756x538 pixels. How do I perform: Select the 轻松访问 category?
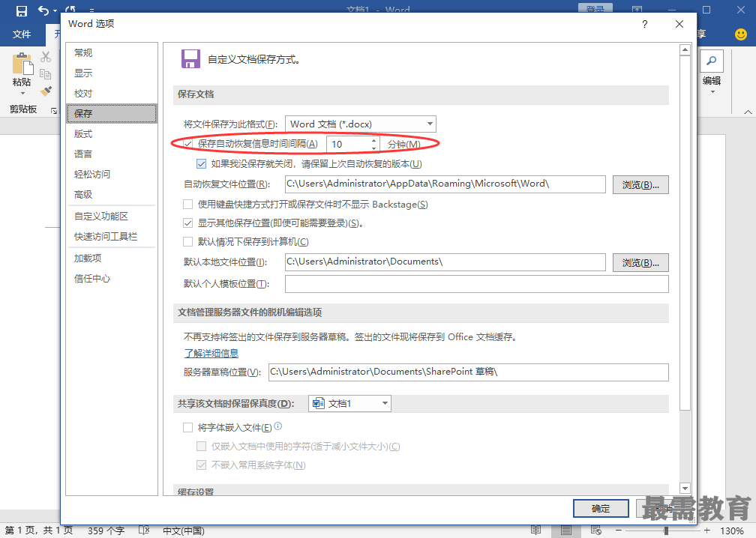click(112, 175)
